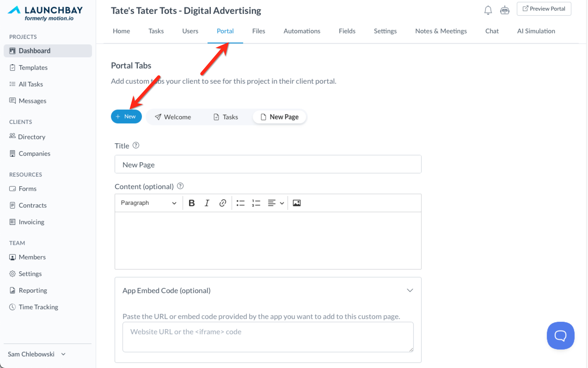Screen dimensions: 588x368
Task: Open the support chat bubble
Action: click(x=560, y=335)
